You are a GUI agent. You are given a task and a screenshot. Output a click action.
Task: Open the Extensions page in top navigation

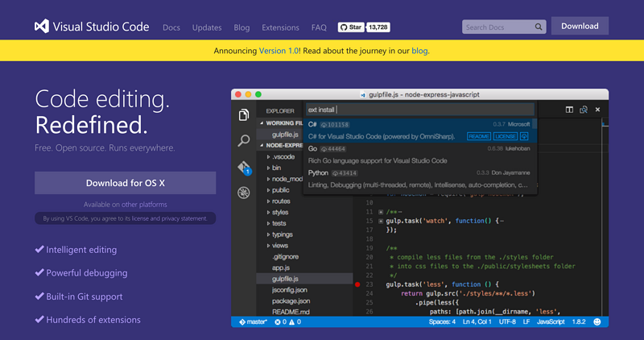(280, 27)
